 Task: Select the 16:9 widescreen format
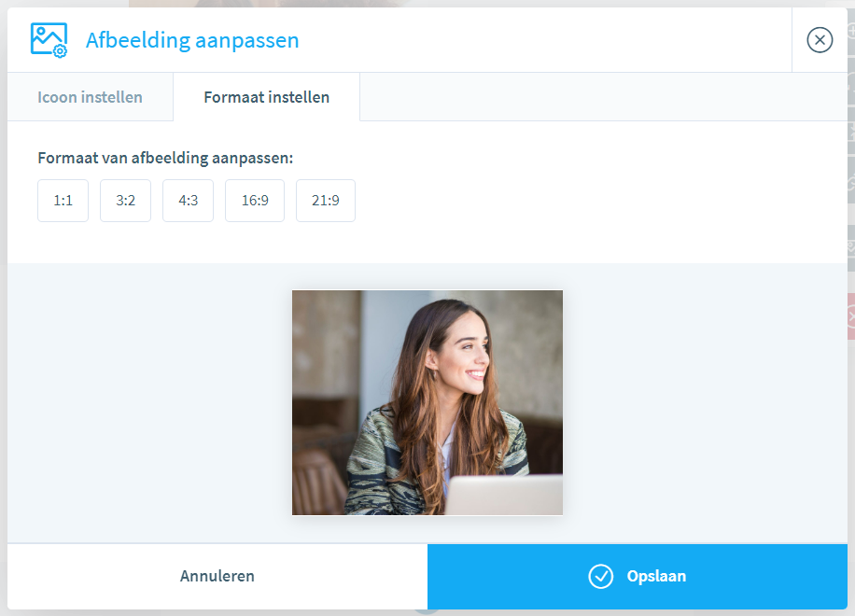pos(254,200)
